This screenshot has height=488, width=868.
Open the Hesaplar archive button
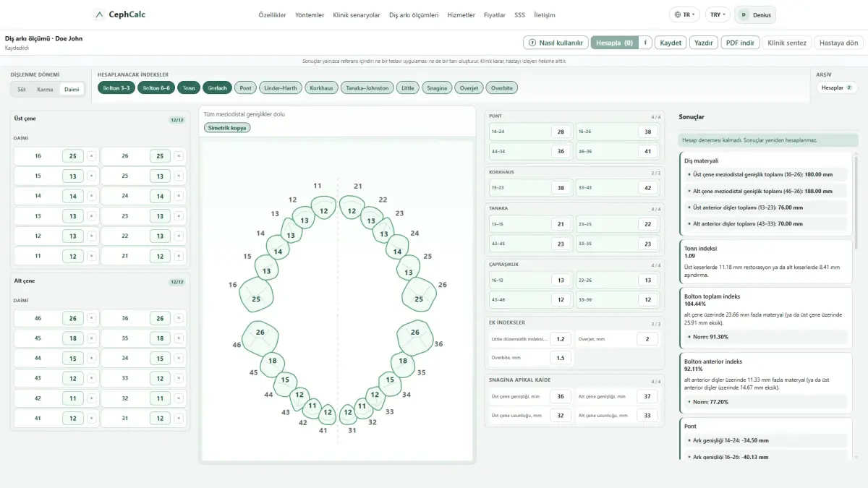point(837,87)
